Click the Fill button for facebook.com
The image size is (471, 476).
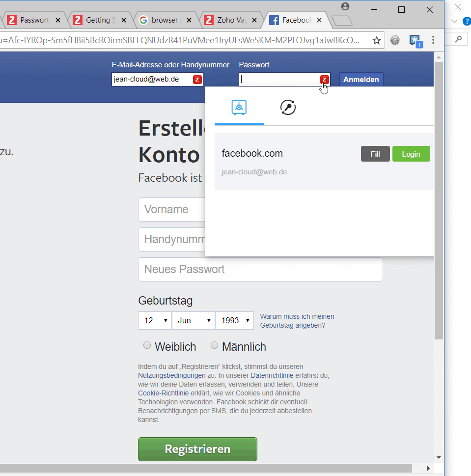(375, 154)
